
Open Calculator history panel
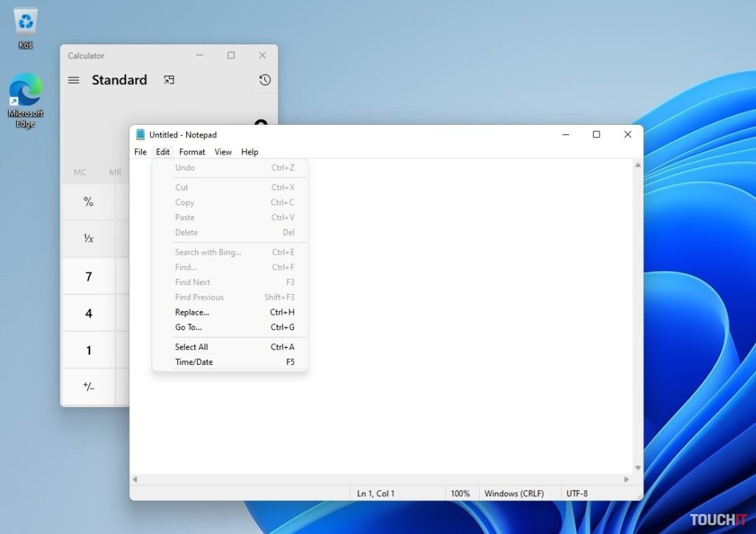(x=264, y=80)
